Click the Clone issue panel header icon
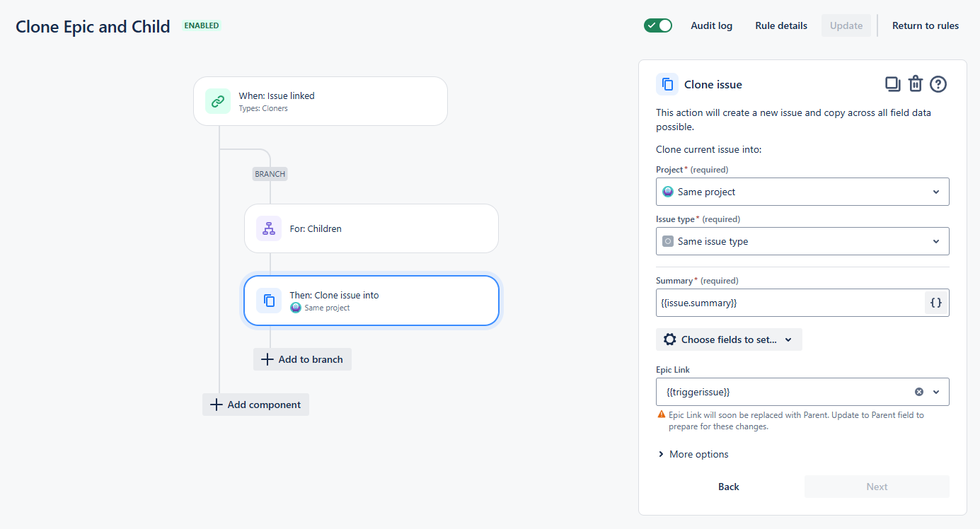 [667, 84]
